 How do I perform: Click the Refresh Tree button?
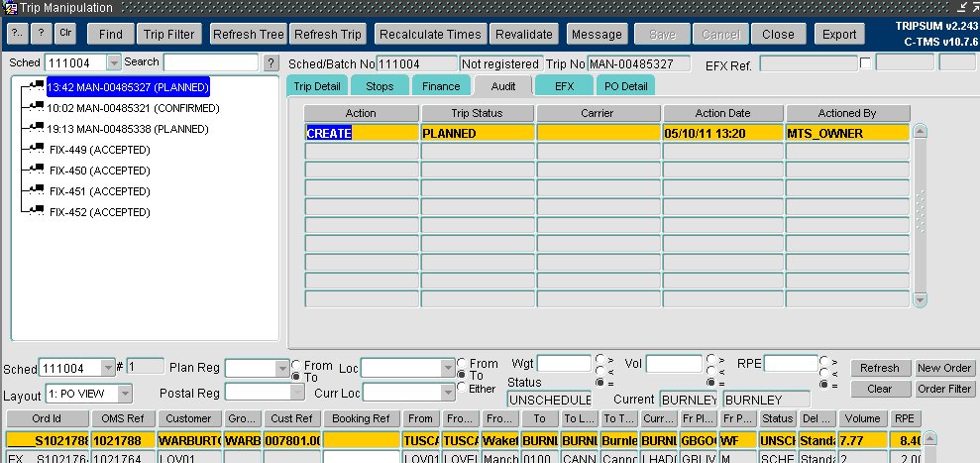tap(248, 35)
